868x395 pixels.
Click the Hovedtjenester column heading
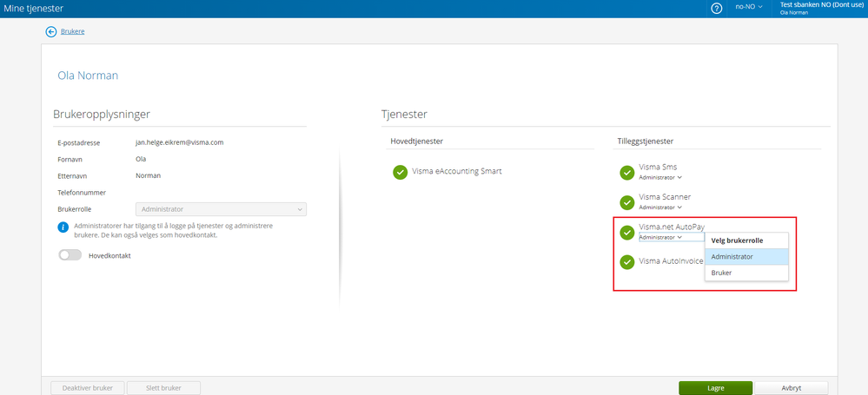tap(417, 142)
